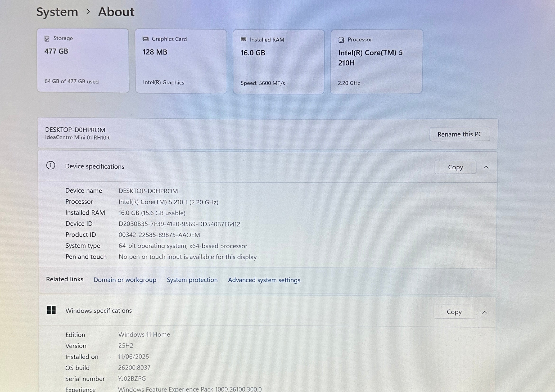The height and width of the screenshot is (392, 555).
Task: Click the Windows logo icon
Action: pos(51,310)
